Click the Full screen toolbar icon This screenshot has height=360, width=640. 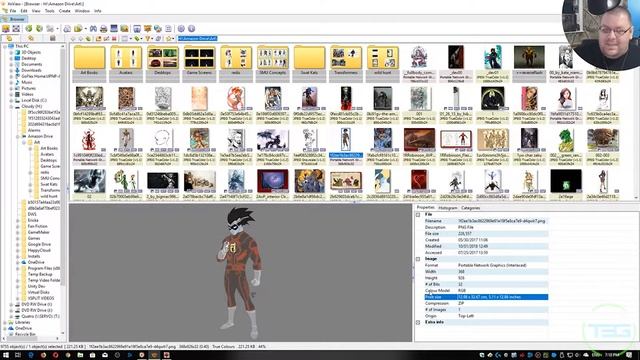tap(16, 29)
